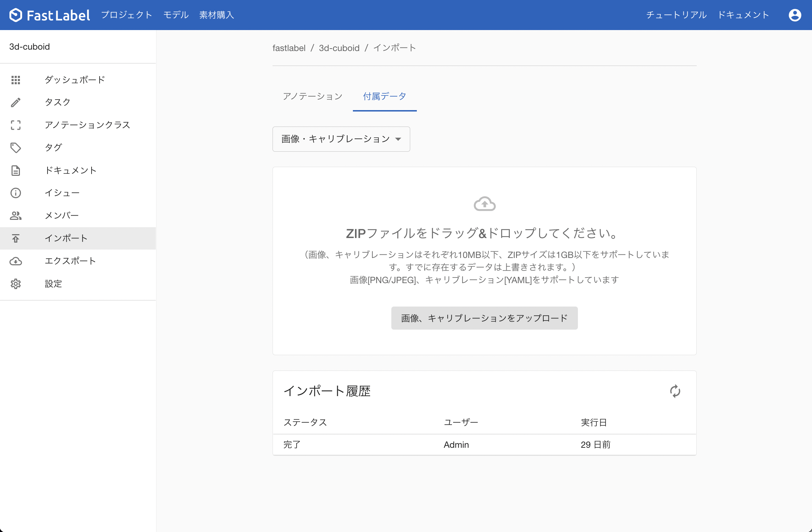Click 画像、キャリブレーションをアップロード button
Screen dimensions: 812x532
point(484,318)
